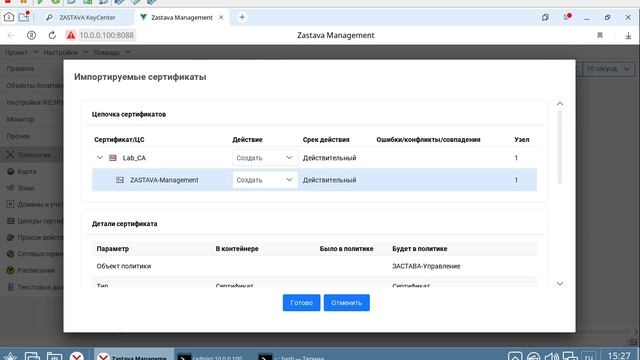Go back with the browser back arrow
Viewport: 640px width, 360px height.
(x=11, y=36)
